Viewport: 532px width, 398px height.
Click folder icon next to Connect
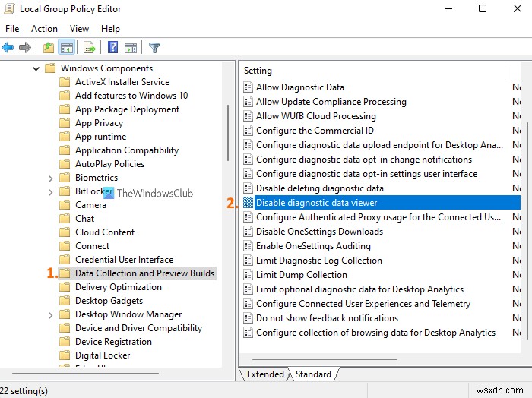pyautogui.click(x=65, y=246)
